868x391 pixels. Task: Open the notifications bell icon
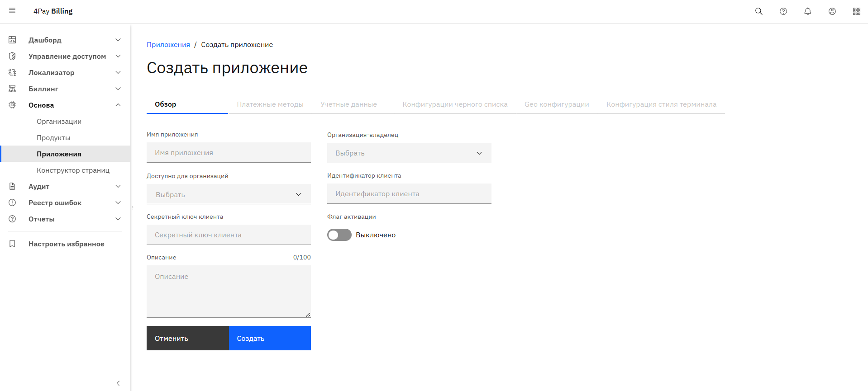808,11
